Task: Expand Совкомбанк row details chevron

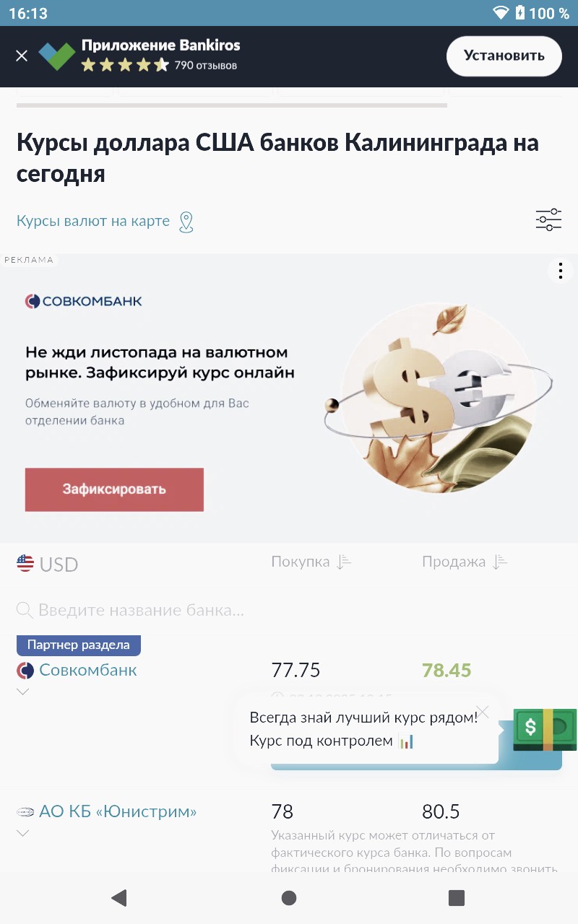Action: pos(23,692)
